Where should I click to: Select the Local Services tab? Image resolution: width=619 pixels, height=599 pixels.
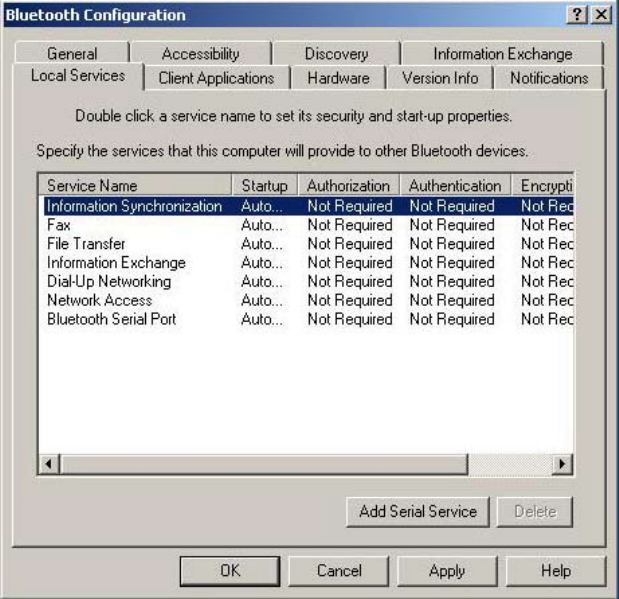pos(78,76)
